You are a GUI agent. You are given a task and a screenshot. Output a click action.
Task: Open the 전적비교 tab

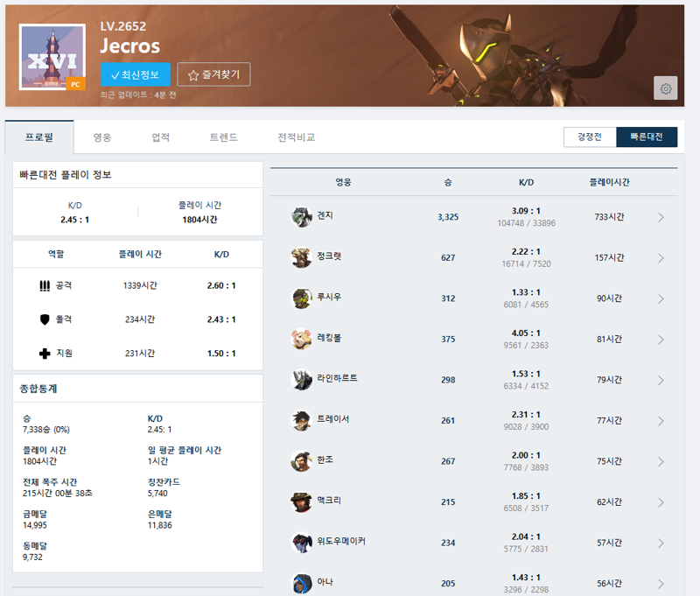(x=297, y=137)
